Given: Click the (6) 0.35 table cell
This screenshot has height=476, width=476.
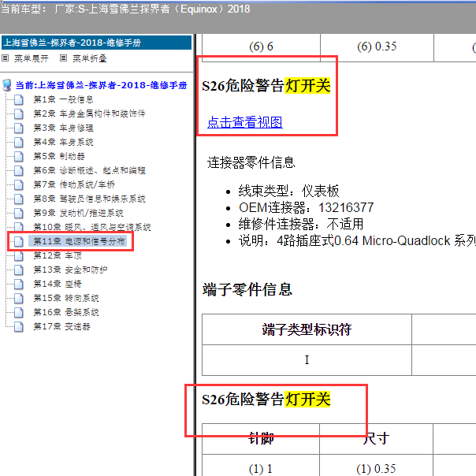Looking at the screenshot, I should 377,46.
